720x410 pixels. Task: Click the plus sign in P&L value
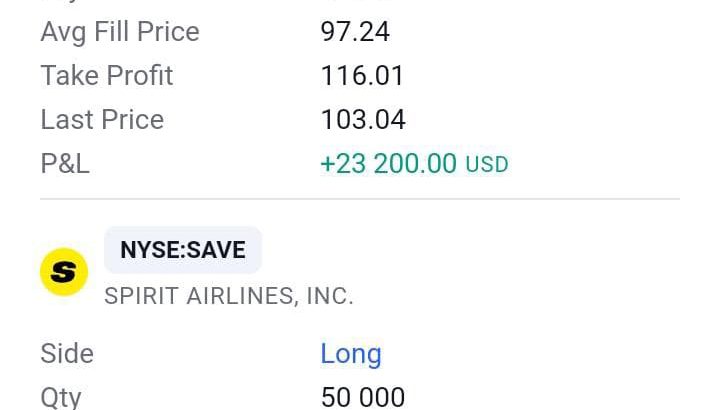point(328,164)
